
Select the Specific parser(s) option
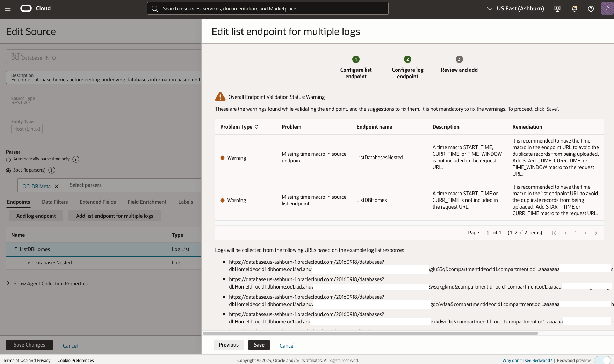point(8,170)
